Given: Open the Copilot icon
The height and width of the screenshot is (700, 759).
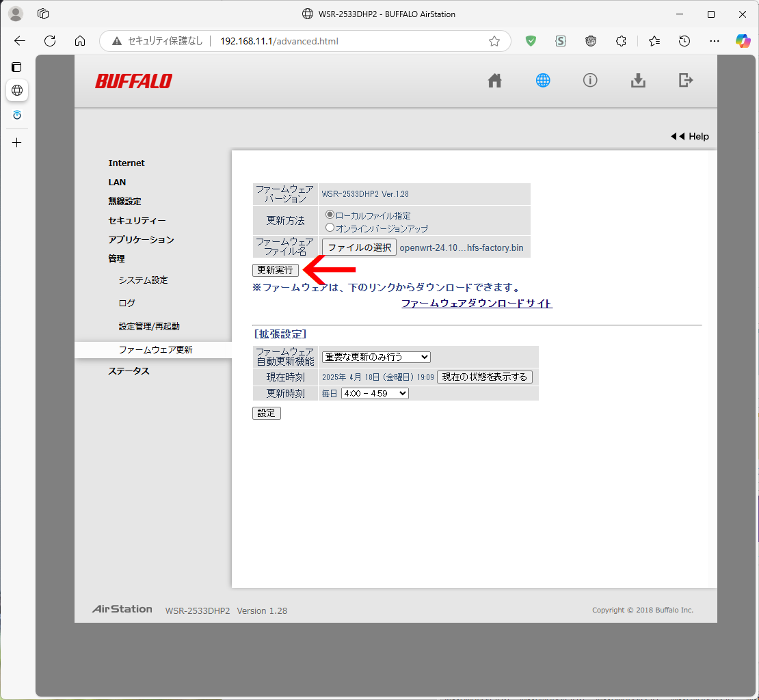Looking at the screenshot, I should (x=743, y=41).
